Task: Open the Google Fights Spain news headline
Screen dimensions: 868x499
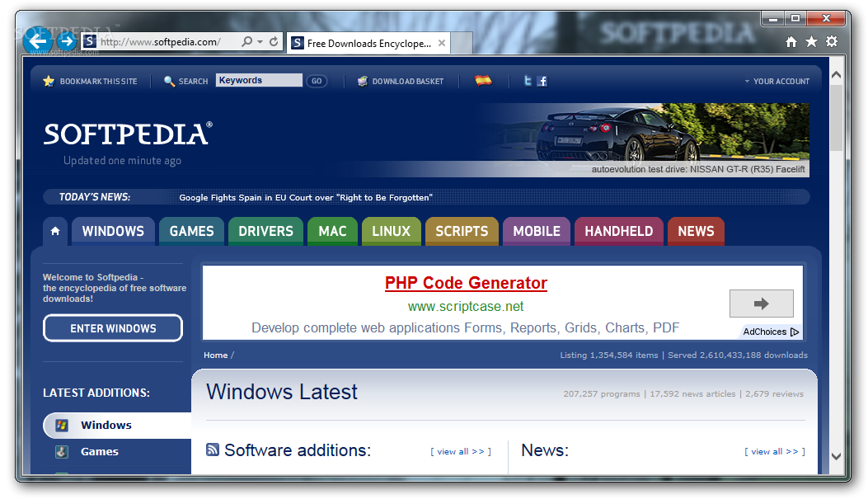Action: click(306, 197)
